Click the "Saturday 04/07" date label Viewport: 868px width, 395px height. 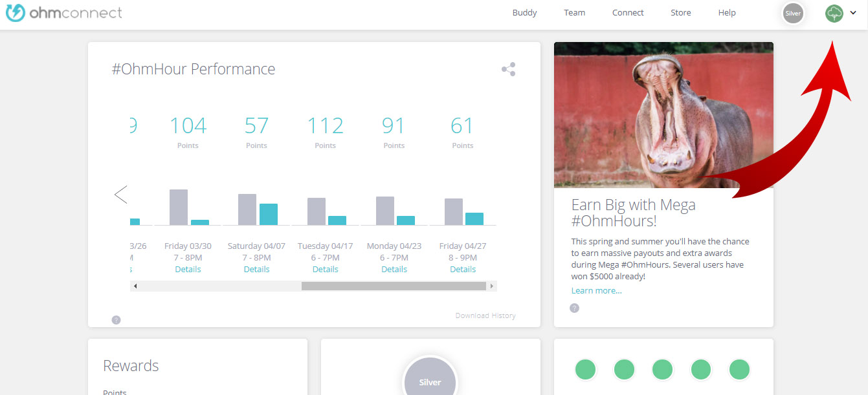(256, 246)
